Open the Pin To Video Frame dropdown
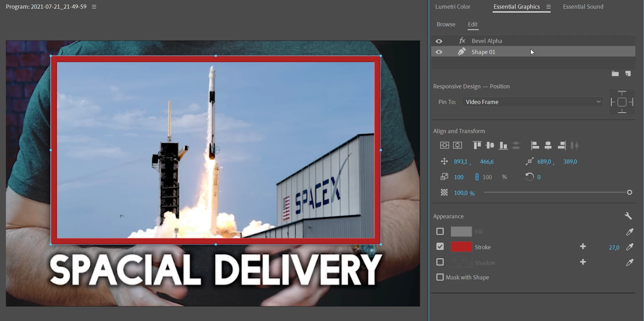 coord(533,102)
